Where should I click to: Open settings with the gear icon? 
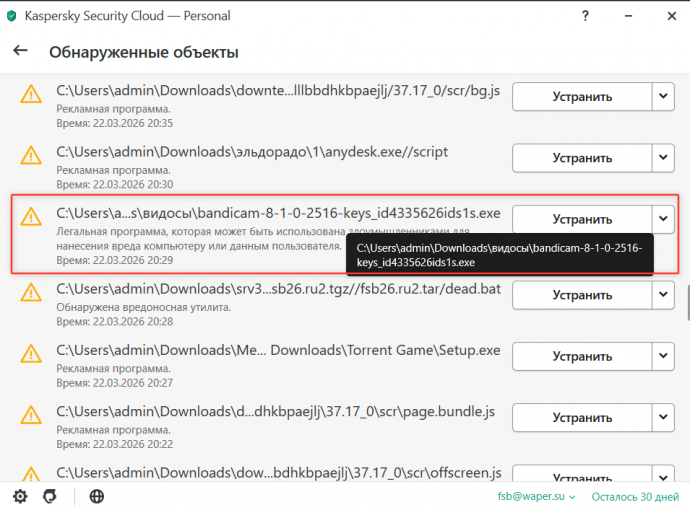click(20, 496)
